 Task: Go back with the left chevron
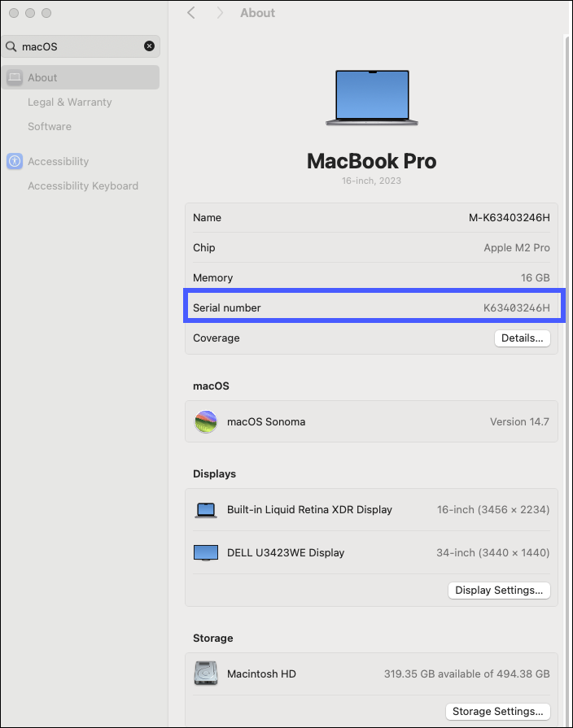191,12
